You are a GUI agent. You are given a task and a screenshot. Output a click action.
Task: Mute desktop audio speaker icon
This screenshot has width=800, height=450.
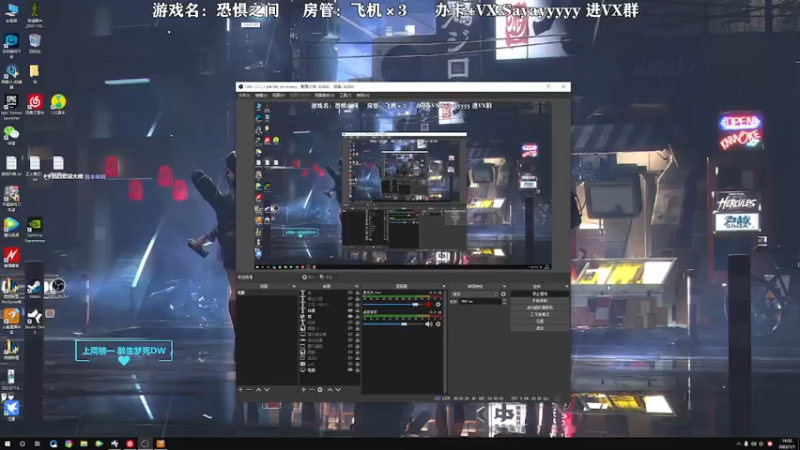tap(429, 324)
